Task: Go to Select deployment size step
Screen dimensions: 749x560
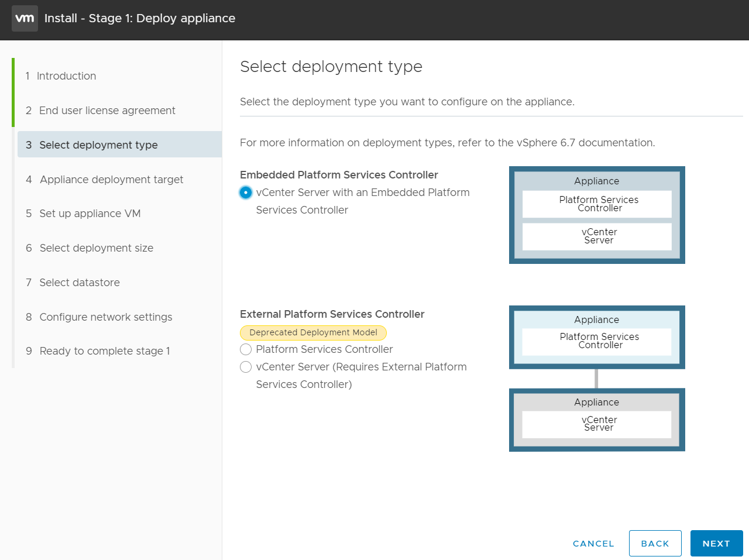Action: click(96, 248)
